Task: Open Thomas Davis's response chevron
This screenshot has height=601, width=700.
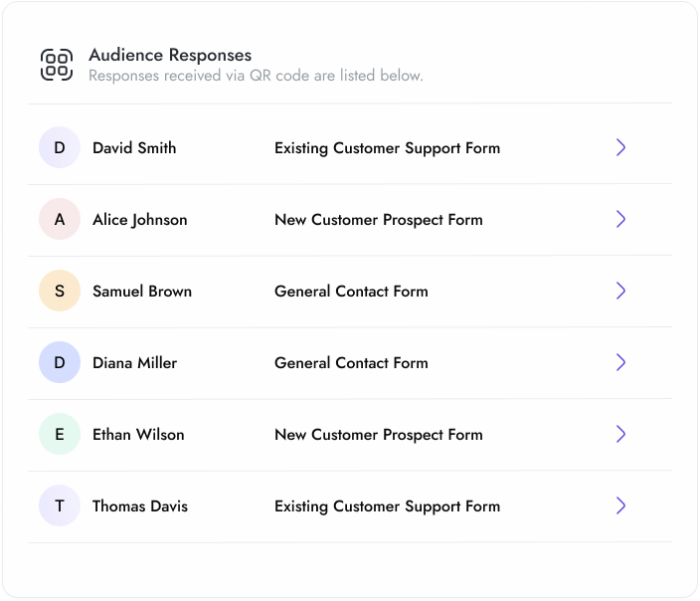Action: coord(620,506)
